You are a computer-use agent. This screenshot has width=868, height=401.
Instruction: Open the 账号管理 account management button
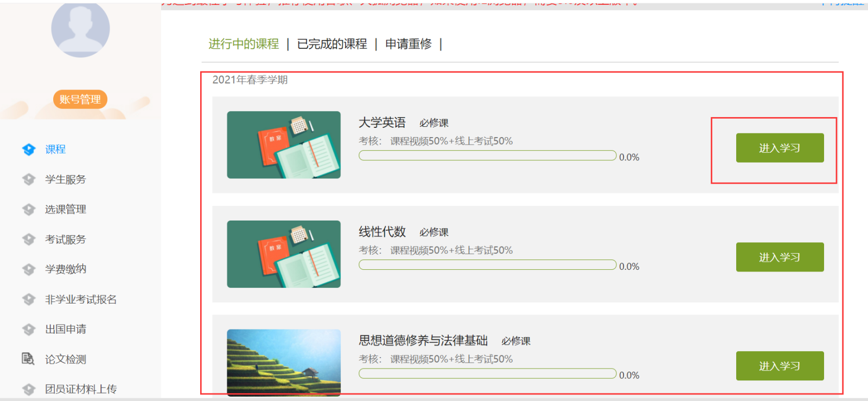coord(80,99)
